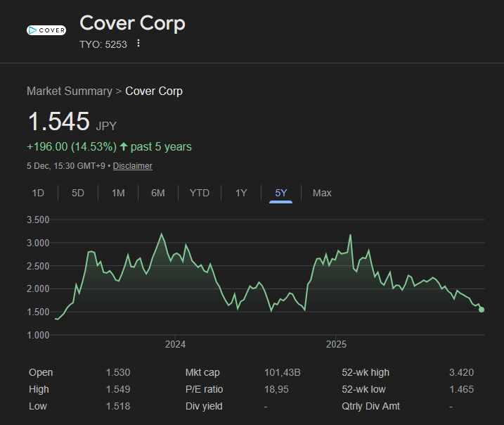Click the 5 Dec, 15:30 GMT+9 timestamp

66,166
